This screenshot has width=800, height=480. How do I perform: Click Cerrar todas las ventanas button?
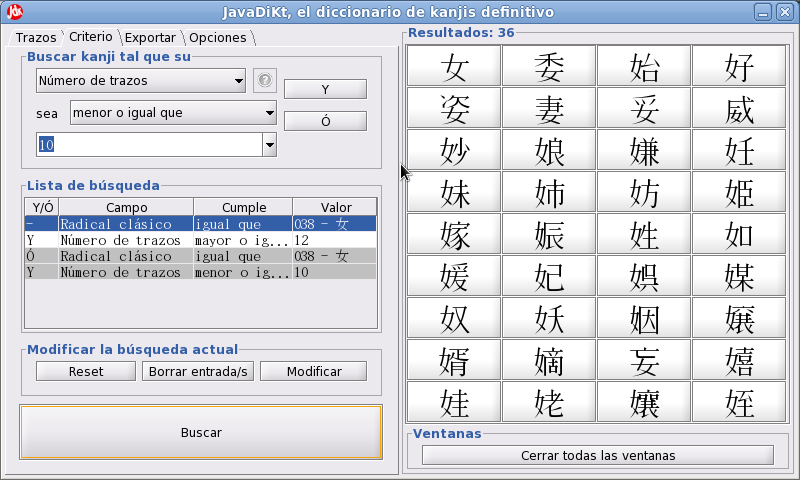point(598,456)
